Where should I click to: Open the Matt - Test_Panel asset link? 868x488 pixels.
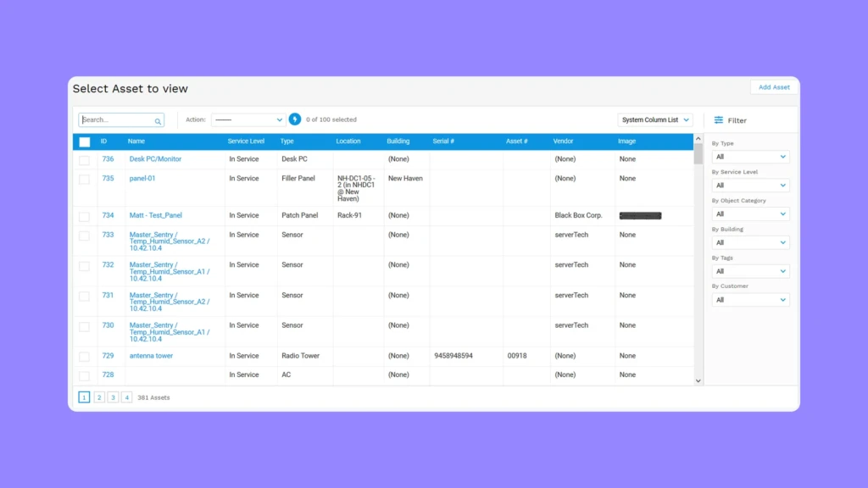point(155,216)
